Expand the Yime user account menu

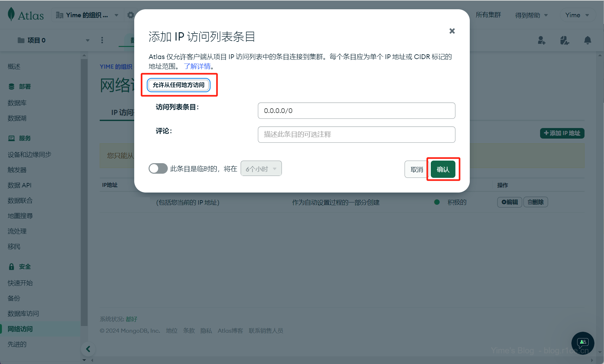pyautogui.click(x=577, y=15)
